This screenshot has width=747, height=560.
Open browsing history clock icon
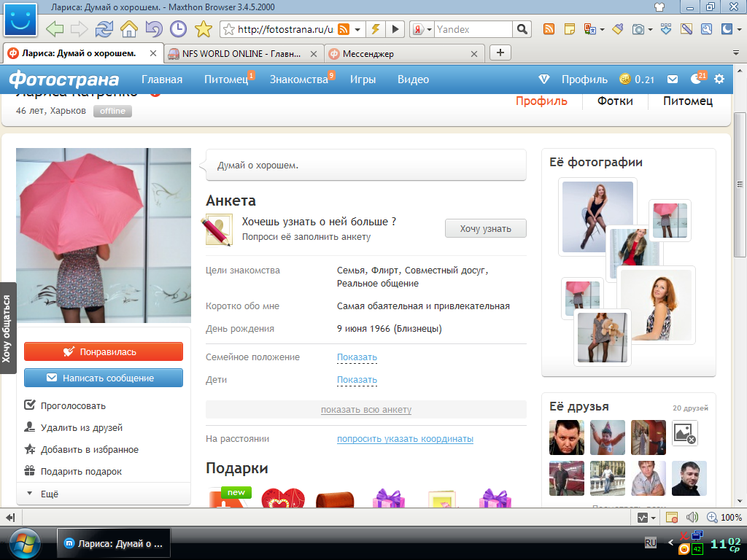click(178, 29)
